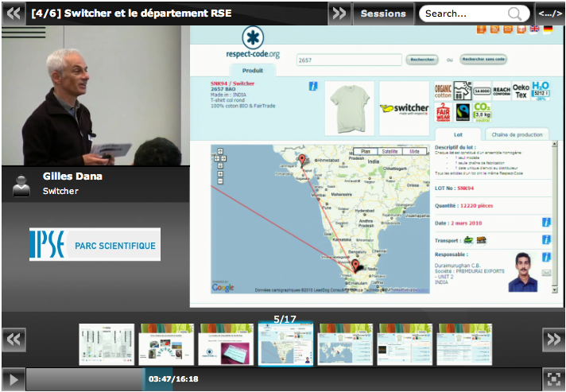Click the play button
566x392 pixels.
14,379
